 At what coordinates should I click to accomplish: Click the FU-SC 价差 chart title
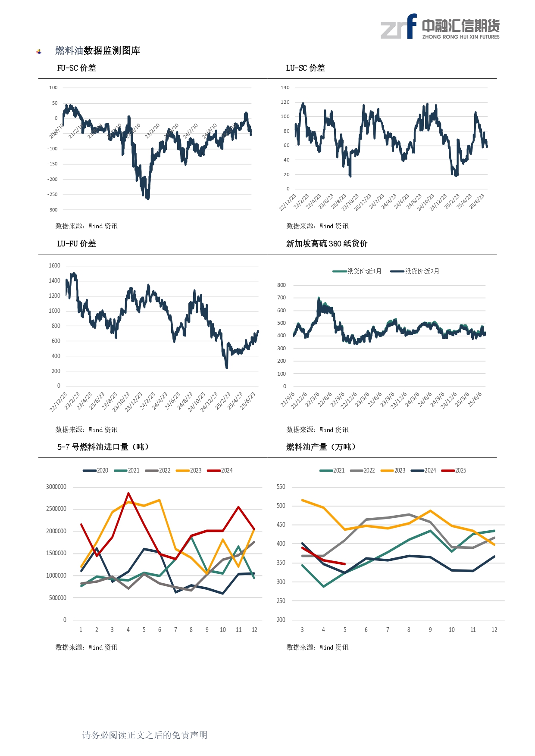(x=76, y=68)
